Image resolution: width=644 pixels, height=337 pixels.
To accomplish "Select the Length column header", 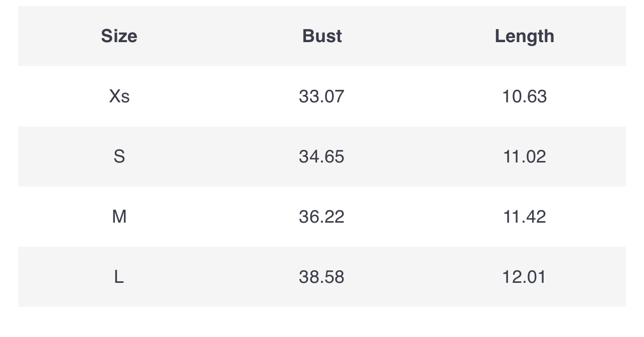I will 524,36.
